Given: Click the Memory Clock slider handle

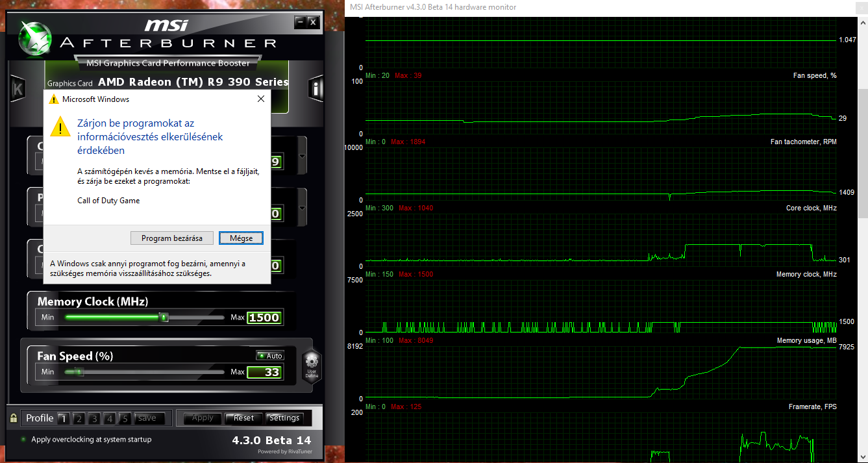Looking at the screenshot, I should [164, 318].
